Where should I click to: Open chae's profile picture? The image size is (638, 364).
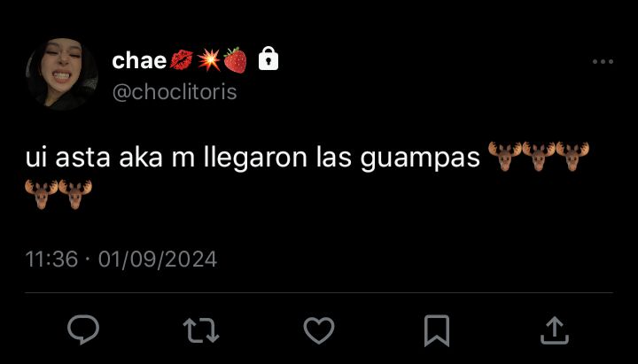point(62,74)
